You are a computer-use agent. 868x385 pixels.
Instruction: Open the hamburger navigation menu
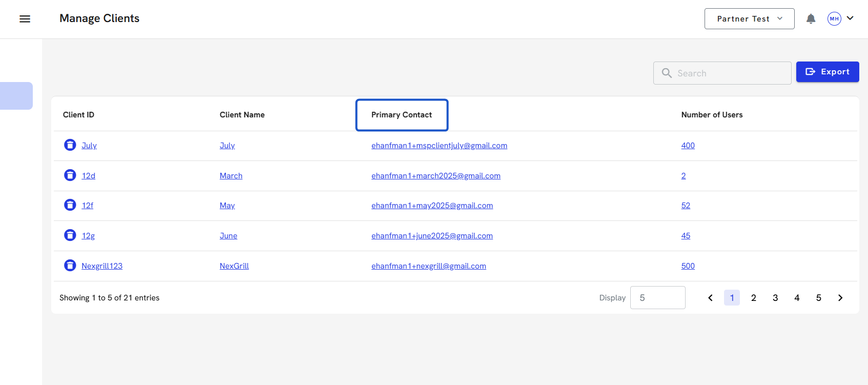point(25,19)
